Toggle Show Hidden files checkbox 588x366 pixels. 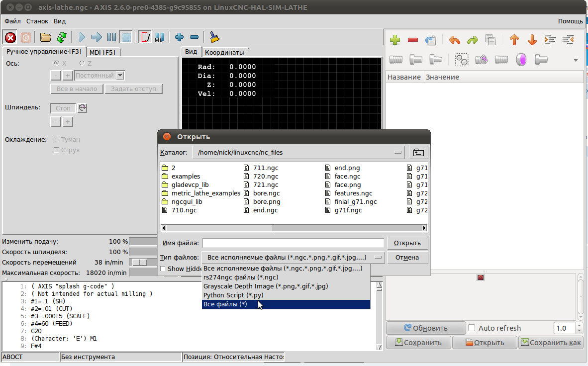tap(163, 269)
